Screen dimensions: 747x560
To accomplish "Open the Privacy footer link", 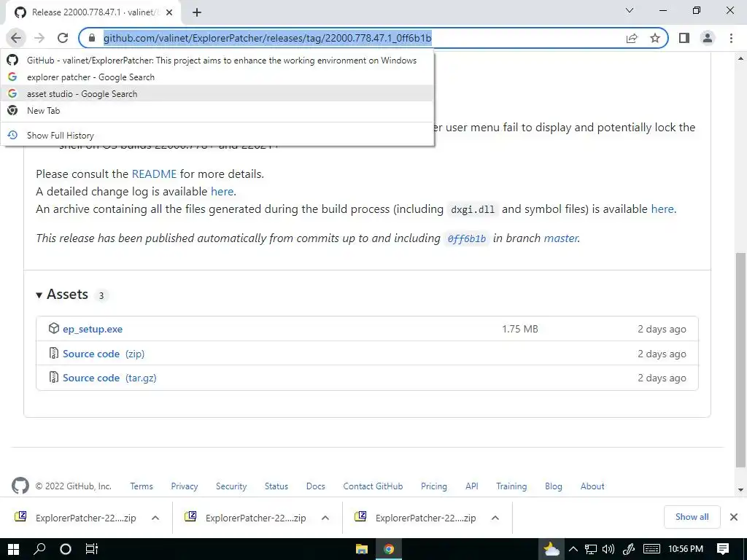I will 185,486.
